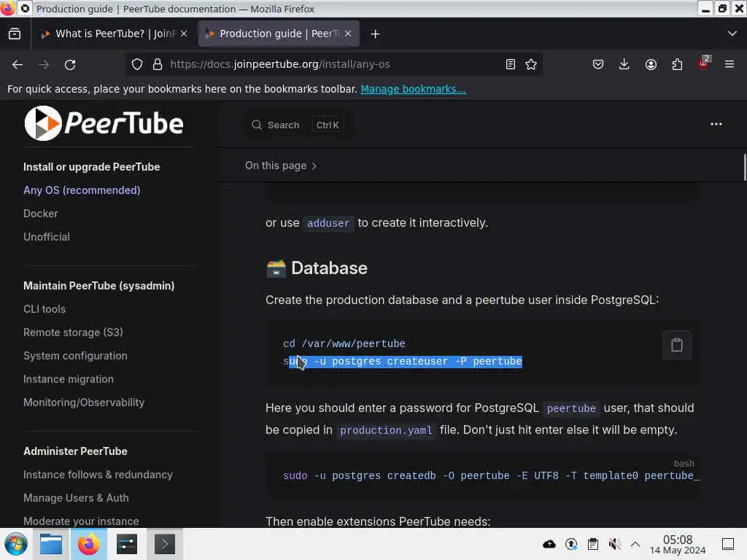The height and width of the screenshot is (560, 747).
Task: Open cloud sync tray icon
Action: [x=549, y=544]
